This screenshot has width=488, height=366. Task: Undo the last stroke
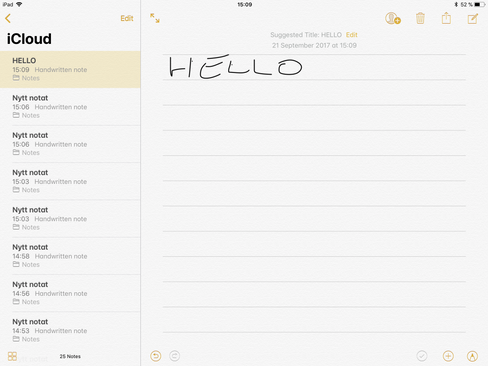tap(156, 356)
